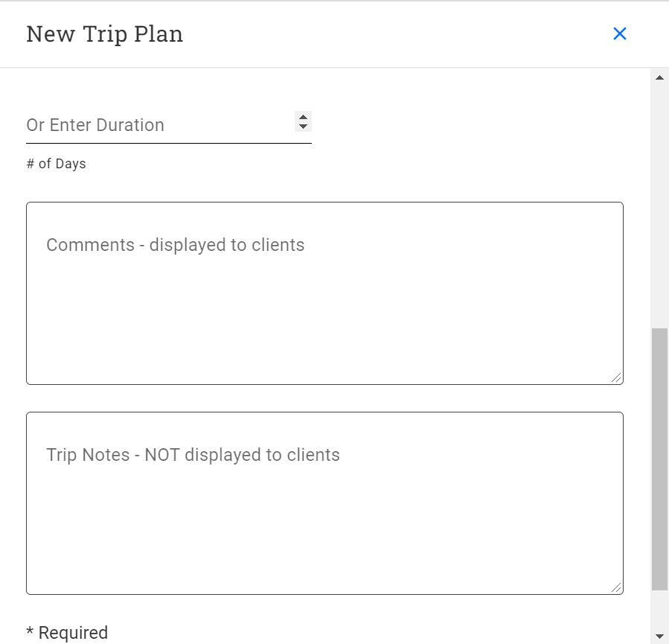
Task: Close the New Trip Plan dialog
Action: point(619,34)
